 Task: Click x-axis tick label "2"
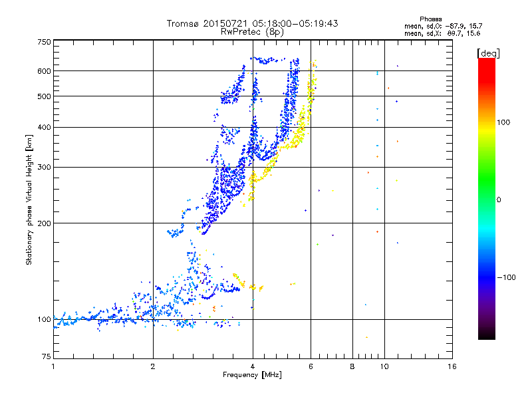pyautogui.click(x=153, y=366)
